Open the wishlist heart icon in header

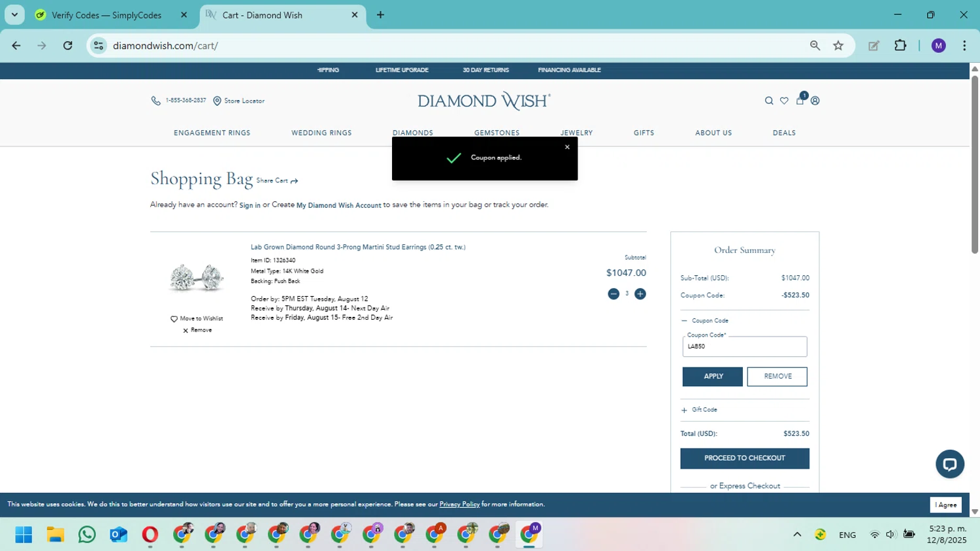(784, 101)
